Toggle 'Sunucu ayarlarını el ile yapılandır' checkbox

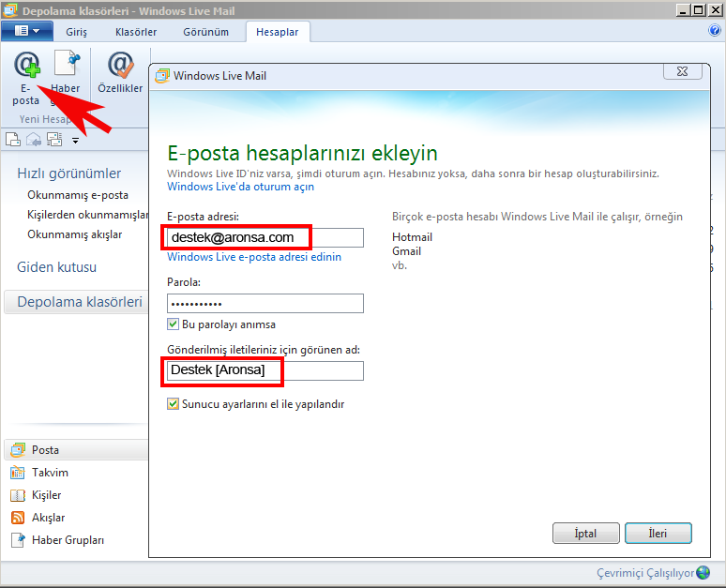173,404
